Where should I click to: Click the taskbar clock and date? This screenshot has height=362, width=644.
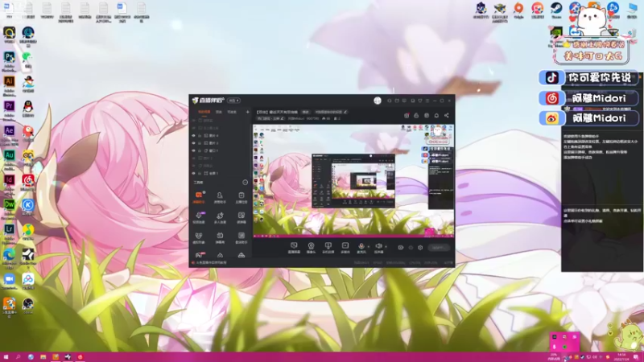(x=621, y=357)
